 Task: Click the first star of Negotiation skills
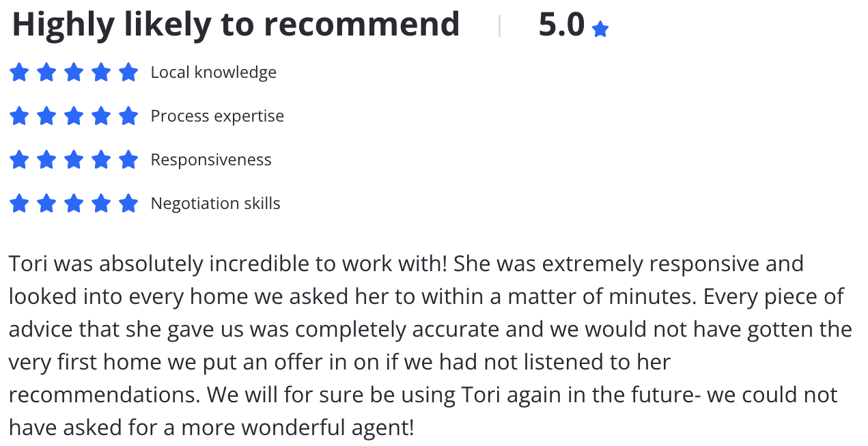[19, 203]
